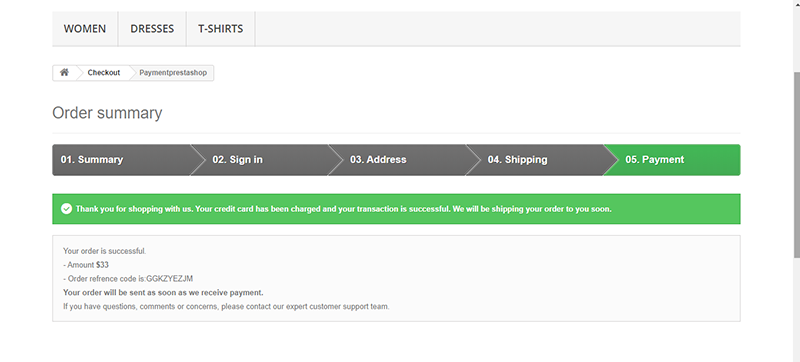Image resolution: width=800 pixels, height=362 pixels.
Task: Go to Checkout breadcrumb link
Action: point(104,72)
